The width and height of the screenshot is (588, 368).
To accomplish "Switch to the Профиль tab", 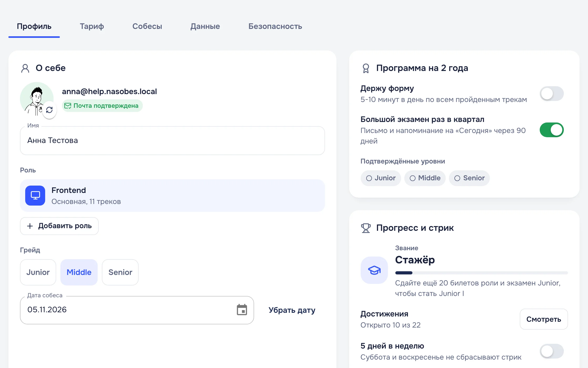I will [x=34, y=26].
